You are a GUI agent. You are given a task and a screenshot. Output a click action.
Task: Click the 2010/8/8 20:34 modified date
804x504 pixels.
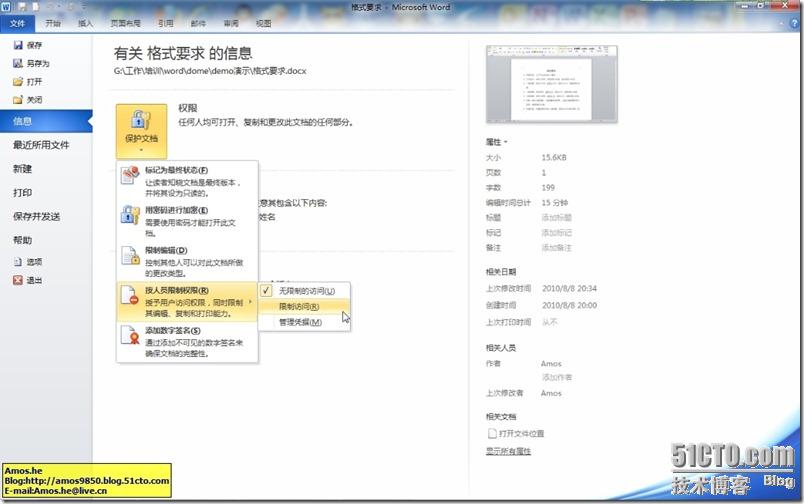[570, 289]
